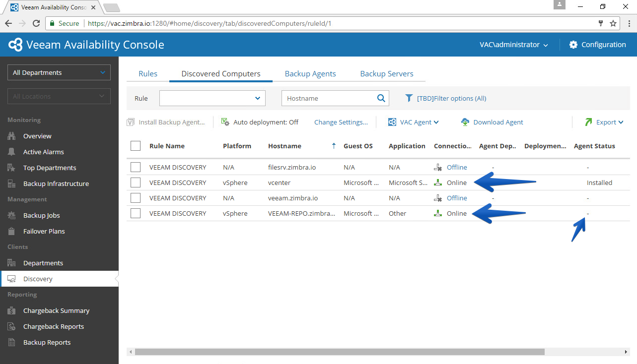637x364 pixels.
Task: Check the box for filesrv.zimbra.io row
Action: point(136,167)
